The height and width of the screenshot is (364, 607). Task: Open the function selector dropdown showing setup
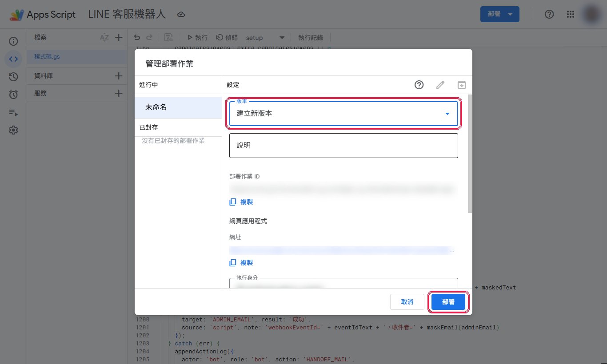(265, 38)
